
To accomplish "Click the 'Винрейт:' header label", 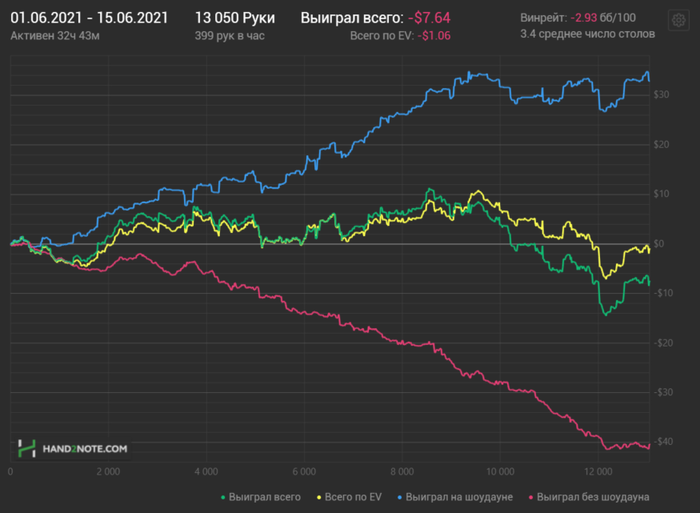I will click(x=543, y=18).
